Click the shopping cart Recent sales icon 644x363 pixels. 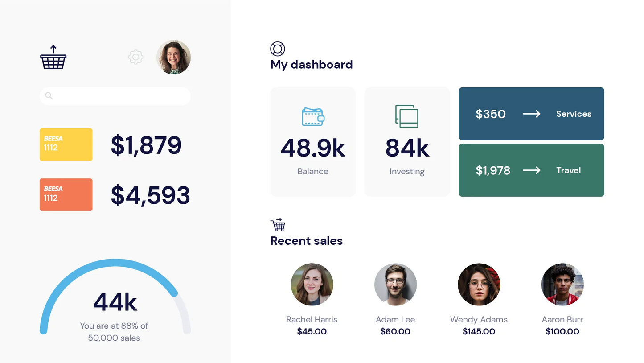pos(278,225)
